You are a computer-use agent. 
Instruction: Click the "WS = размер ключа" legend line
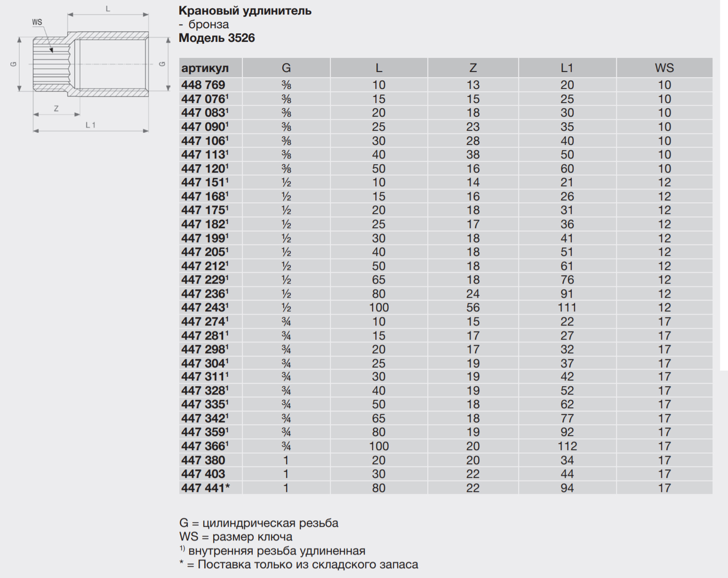tap(235, 537)
